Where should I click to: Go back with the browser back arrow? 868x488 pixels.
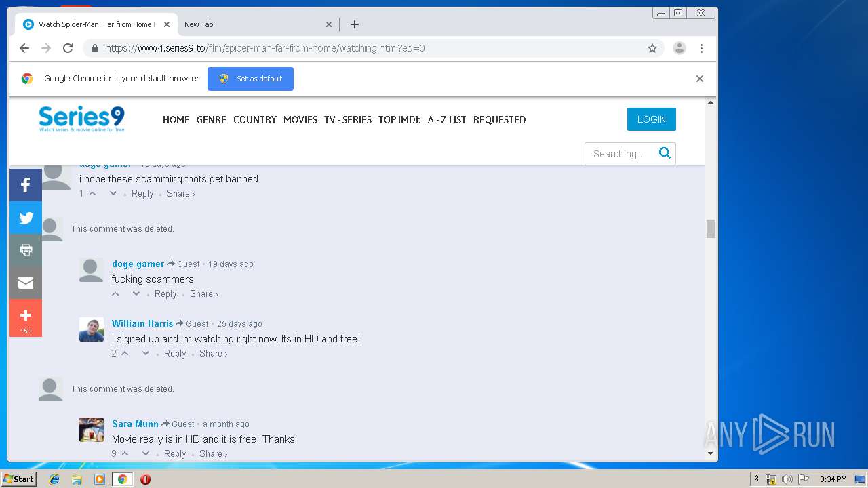[24, 48]
